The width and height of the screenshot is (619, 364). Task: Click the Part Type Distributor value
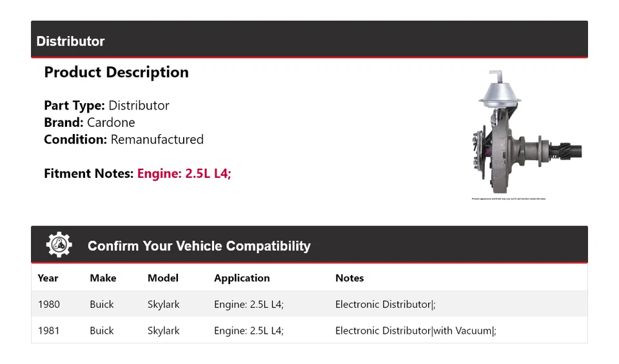[139, 106]
